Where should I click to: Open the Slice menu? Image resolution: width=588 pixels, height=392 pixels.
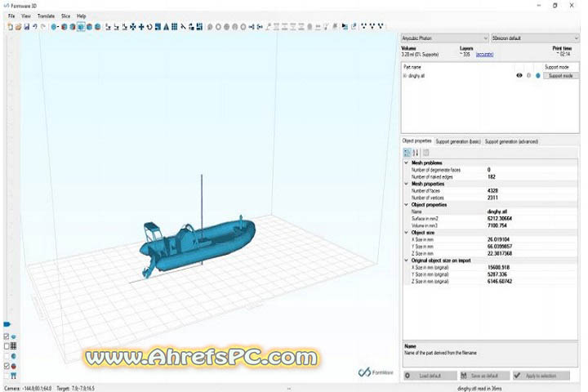[65, 16]
